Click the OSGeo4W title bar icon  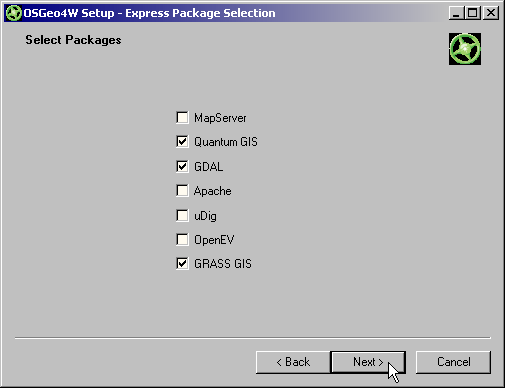tap(14, 13)
